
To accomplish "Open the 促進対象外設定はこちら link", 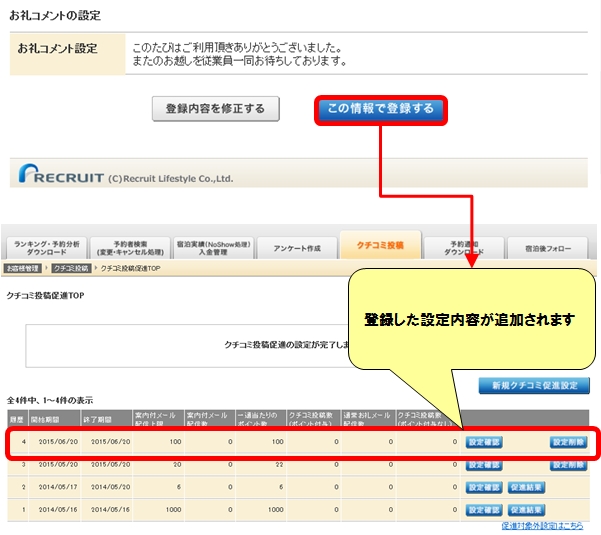I will click(543, 525).
